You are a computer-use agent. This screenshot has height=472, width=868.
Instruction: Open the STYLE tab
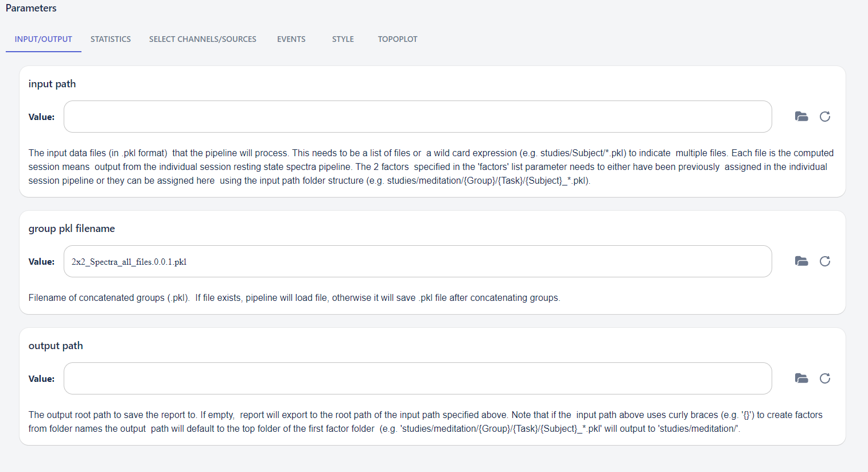[x=343, y=39]
